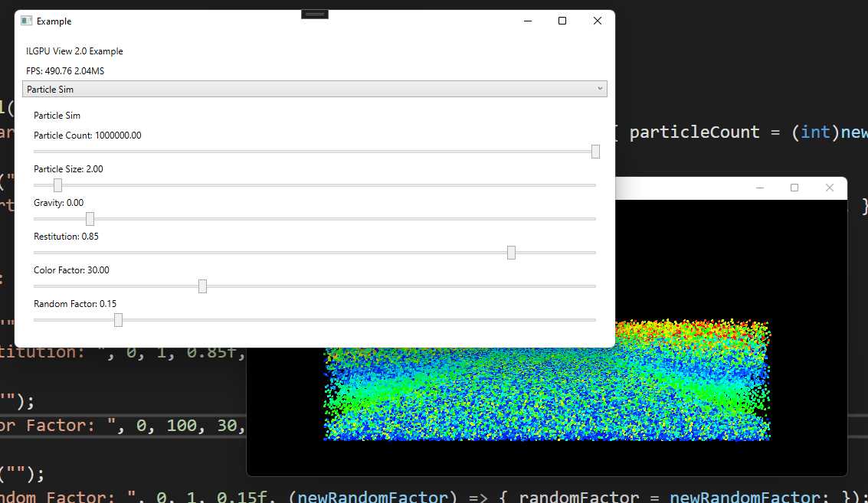868x503 pixels.
Task: Click the dropdown chevron arrow
Action: point(600,89)
